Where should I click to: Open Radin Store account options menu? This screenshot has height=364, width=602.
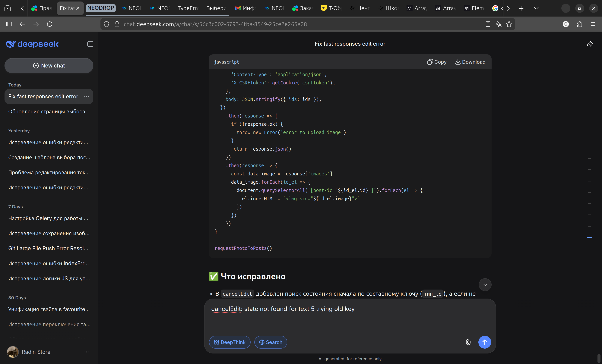pos(87,352)
